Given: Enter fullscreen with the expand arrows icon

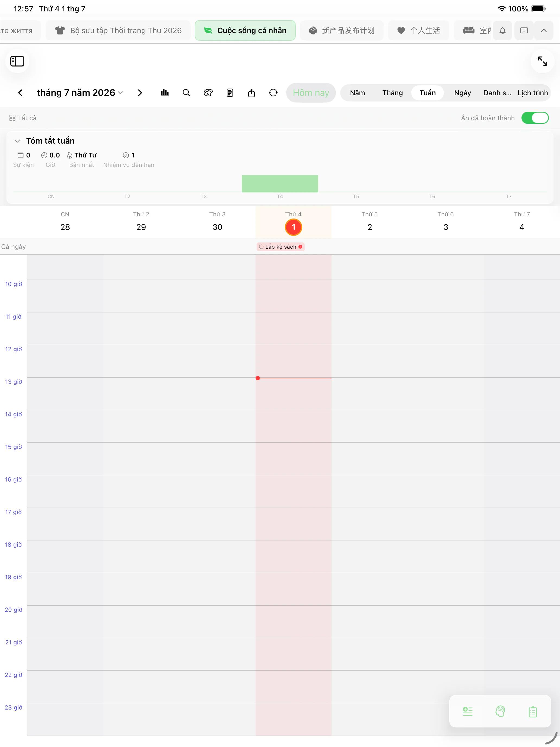Looking at the screenshot, I should pyautogui.click(x=542, y=61).
